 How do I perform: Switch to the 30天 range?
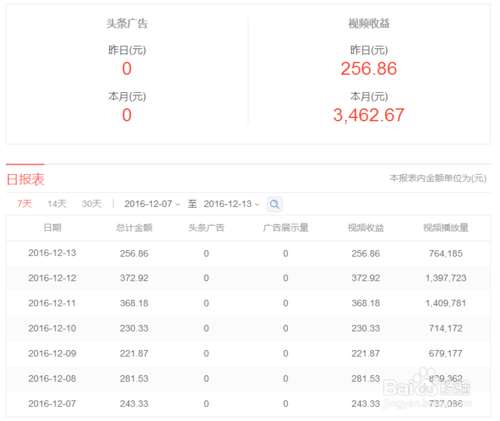pos(91,203)
